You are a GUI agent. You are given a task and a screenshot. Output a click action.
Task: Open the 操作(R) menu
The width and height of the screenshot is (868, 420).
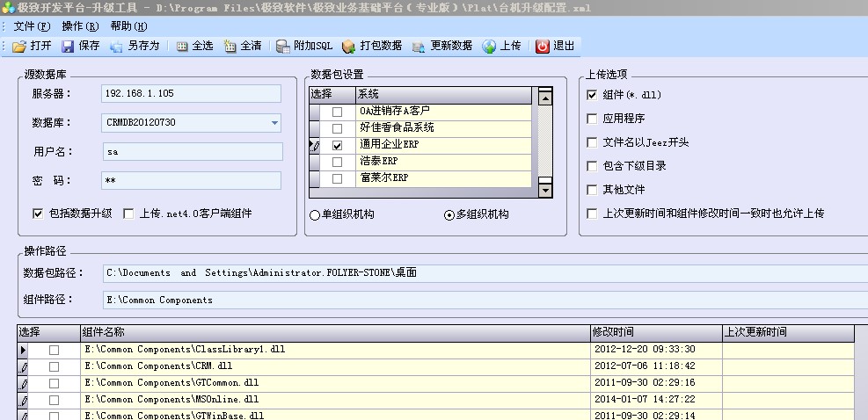coord(80,26)
